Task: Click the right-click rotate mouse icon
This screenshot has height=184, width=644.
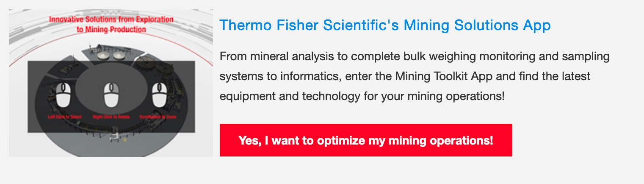Action: coord(111,94)
